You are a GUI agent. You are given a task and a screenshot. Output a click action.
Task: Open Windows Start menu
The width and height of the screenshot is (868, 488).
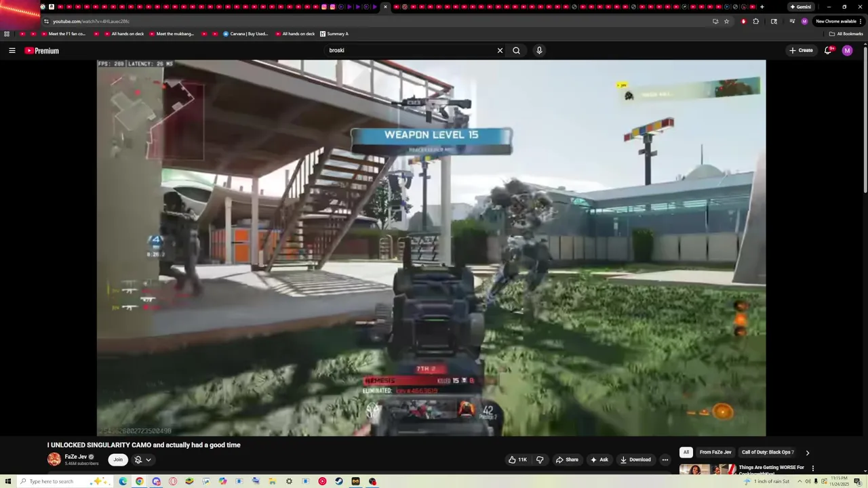pyautogui.click(x=8, y=481)
